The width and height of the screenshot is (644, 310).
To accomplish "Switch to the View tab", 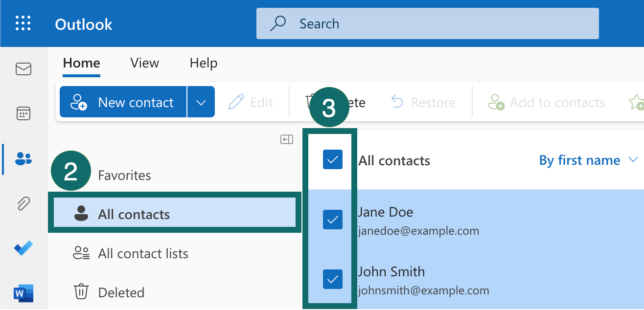I will click(144, 63).
